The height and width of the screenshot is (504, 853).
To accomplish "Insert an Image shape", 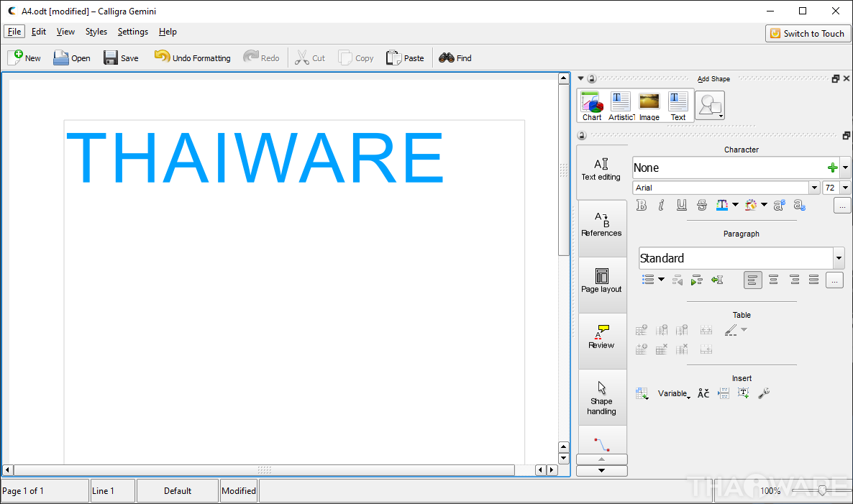I will point(649,106).
